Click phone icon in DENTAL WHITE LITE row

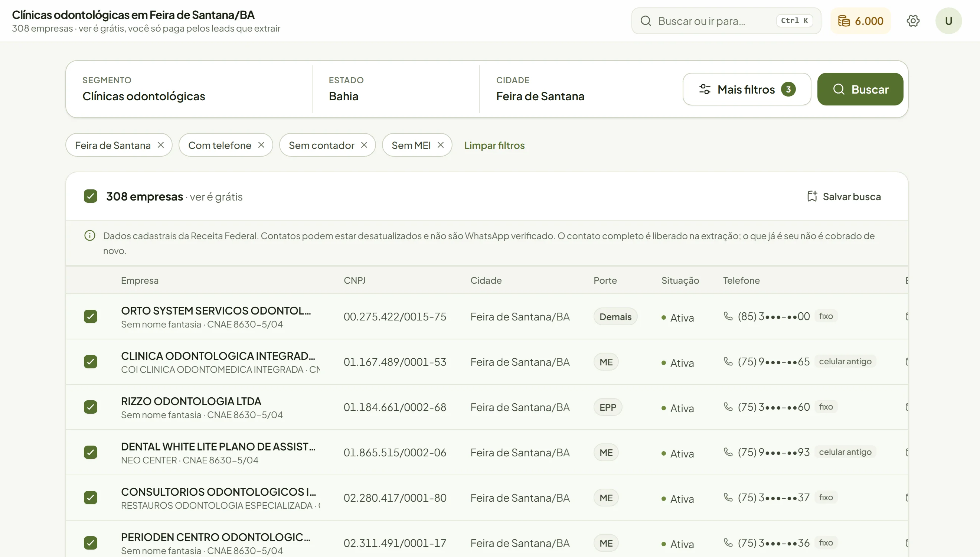[728, 452]
